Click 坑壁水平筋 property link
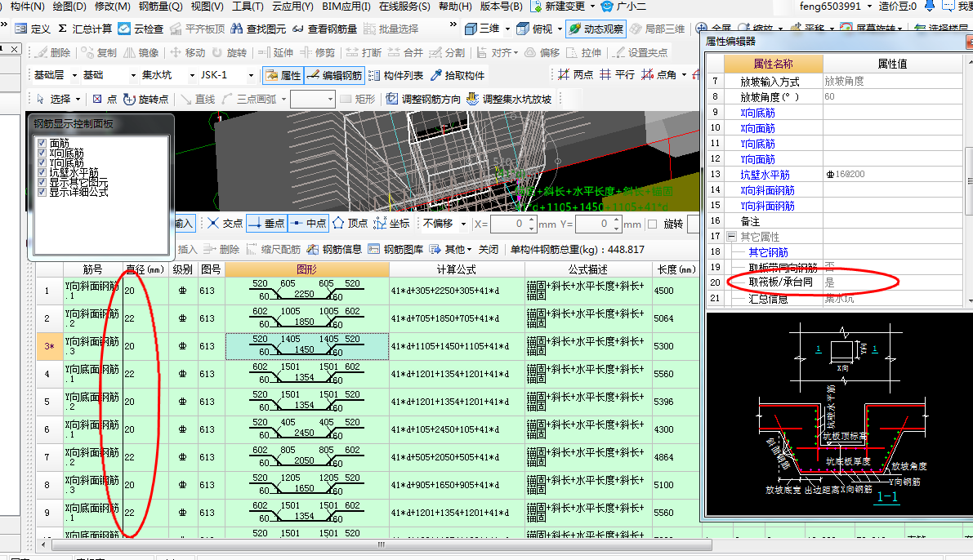Viewport: 973px width, 560px height. (x=765, y=174)
